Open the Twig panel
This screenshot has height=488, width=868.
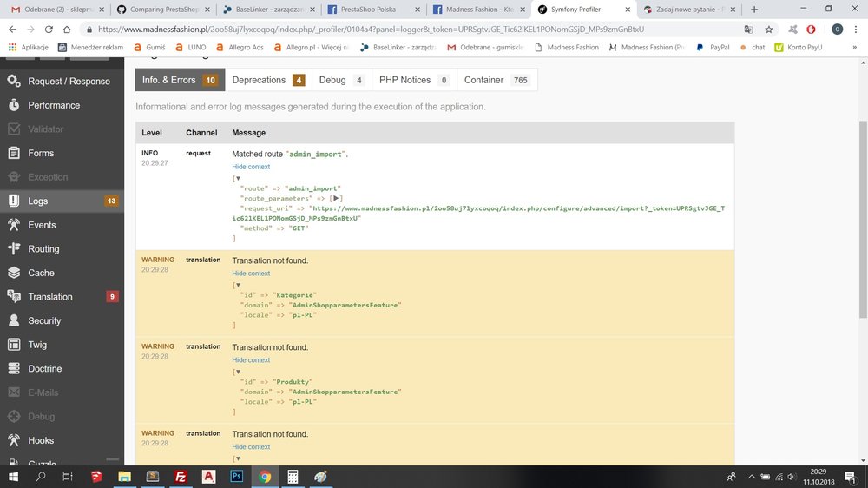[x=62, y=345]
